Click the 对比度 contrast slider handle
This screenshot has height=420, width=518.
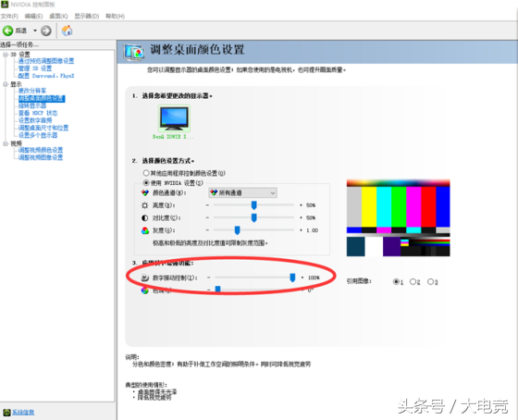(253, 217)
